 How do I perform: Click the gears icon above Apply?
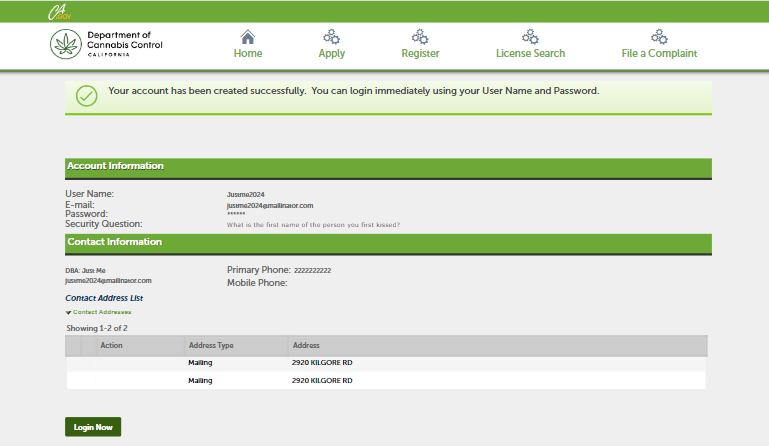pyautogui.click(x=332, y=36)
